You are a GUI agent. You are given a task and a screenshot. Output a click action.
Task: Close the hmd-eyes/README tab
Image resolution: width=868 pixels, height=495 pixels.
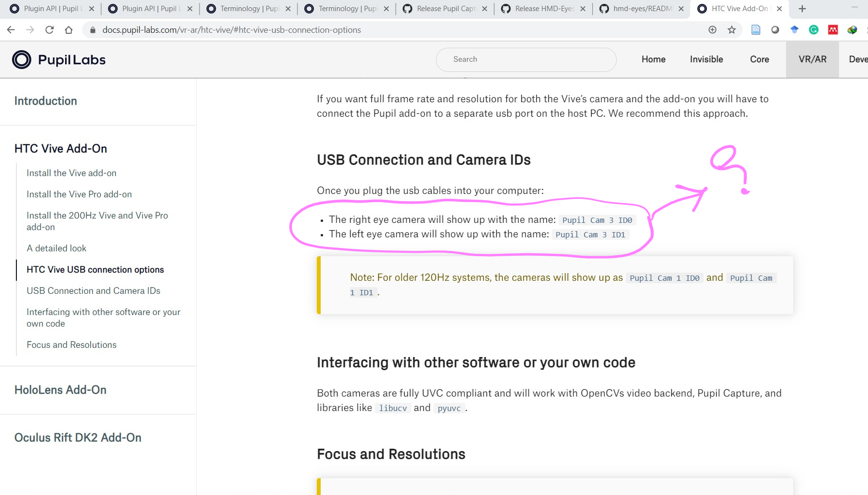tap(681, 9)
